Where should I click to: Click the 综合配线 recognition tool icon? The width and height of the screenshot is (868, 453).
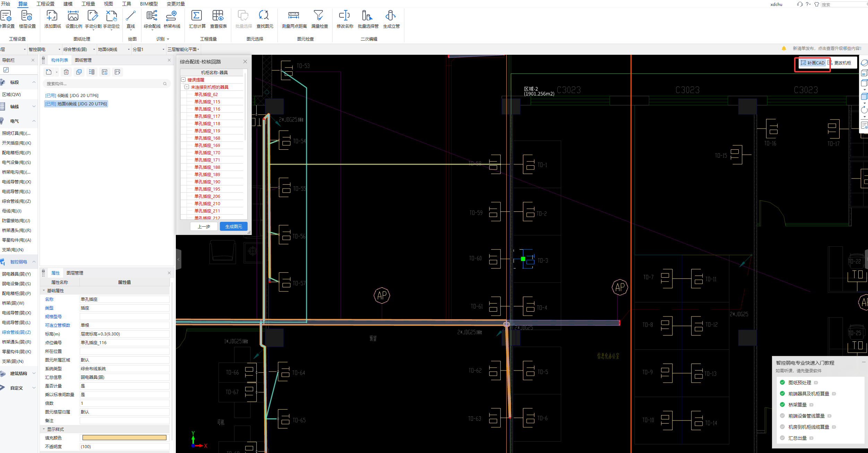click(152, 16)
